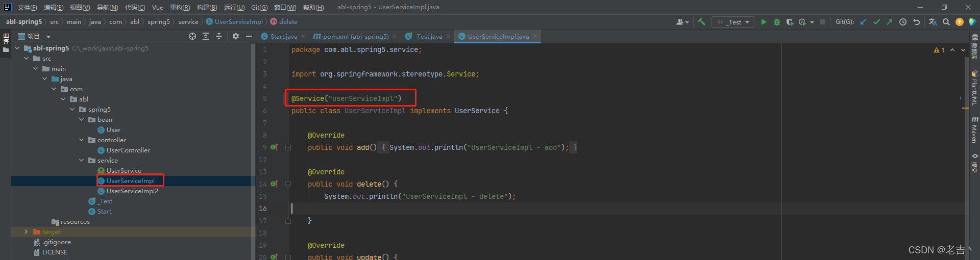Rollback changes with undo arrow icon
This screenshot has height=260, width=980.
coord(916,22)
